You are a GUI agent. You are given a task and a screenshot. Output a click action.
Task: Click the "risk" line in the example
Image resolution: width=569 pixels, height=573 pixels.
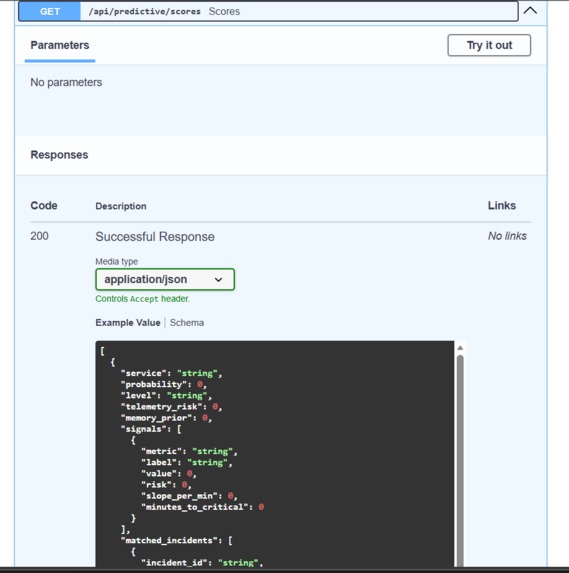click(x=166, y=485)
